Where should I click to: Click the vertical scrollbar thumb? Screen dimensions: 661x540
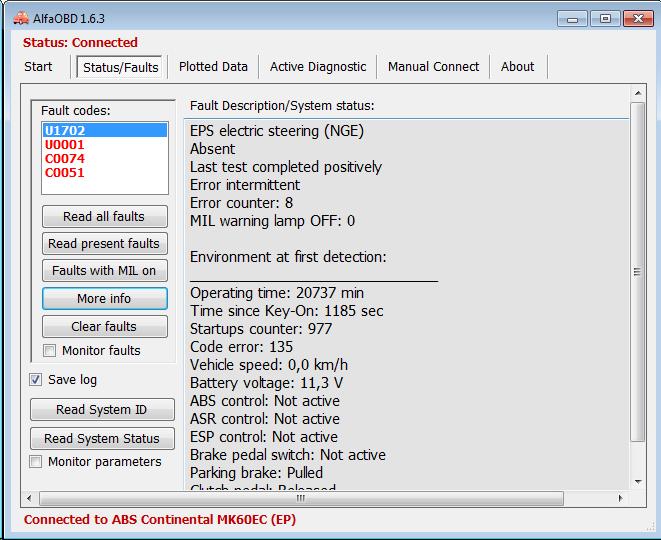pos(638,272)
